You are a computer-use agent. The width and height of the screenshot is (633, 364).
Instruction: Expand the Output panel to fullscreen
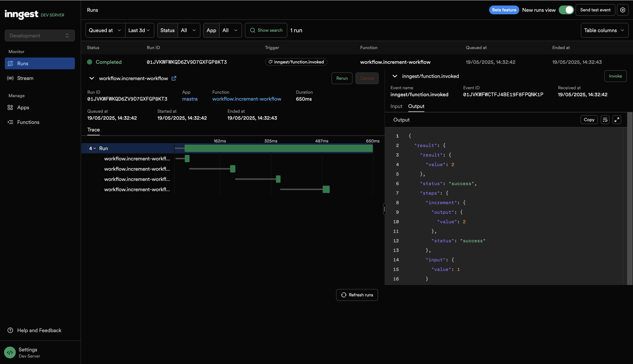(617, 120)
